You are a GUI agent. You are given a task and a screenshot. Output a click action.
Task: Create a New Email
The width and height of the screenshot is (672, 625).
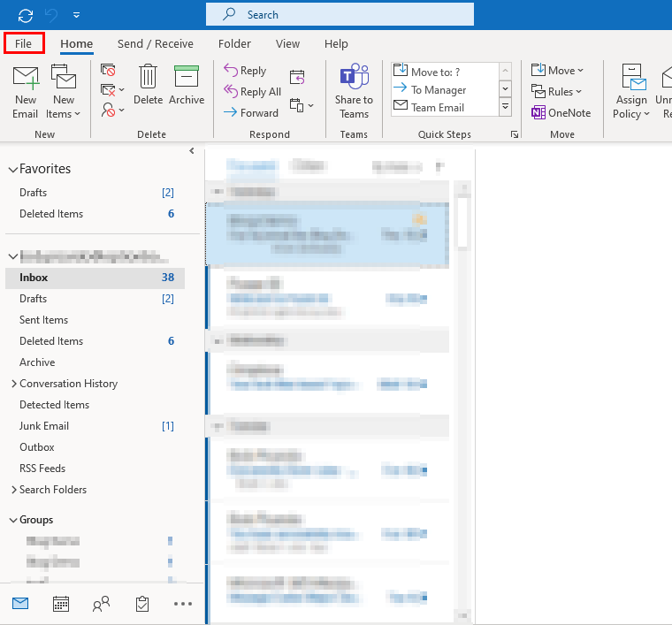pos(26,93)
